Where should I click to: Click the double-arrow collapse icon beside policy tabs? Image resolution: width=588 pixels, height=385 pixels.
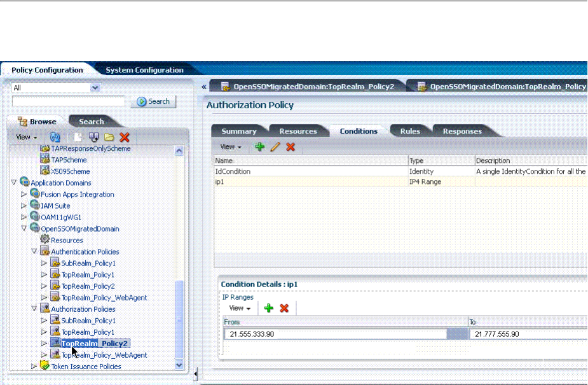pyautogui.click(x=203, y=87)
